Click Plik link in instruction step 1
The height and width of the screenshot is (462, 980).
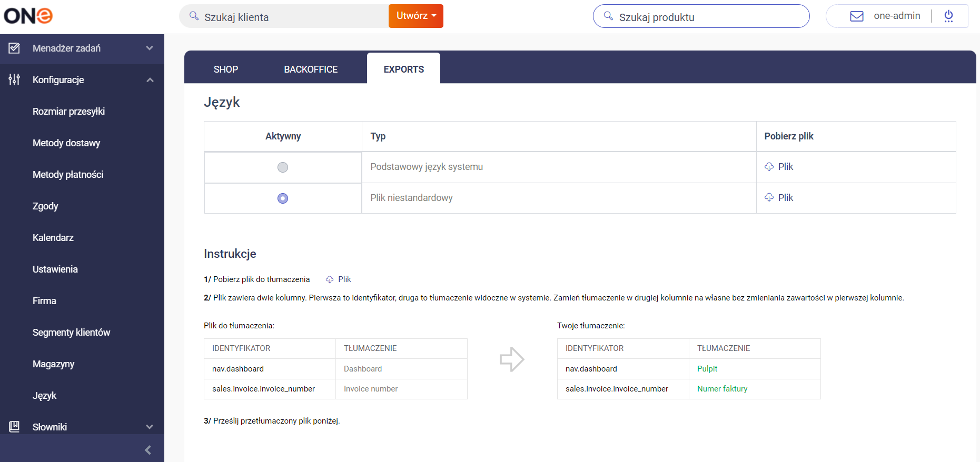344,279
